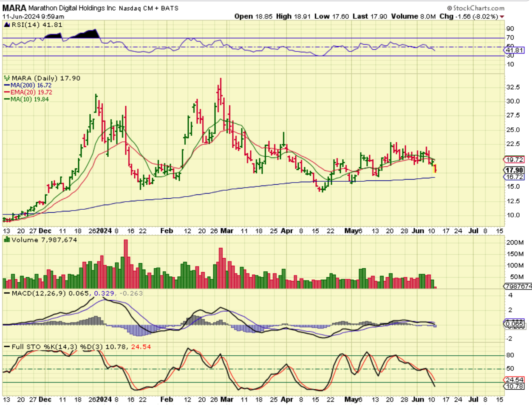
Task: Click the Low 17.60 value
Action: (x=331, y=16)
